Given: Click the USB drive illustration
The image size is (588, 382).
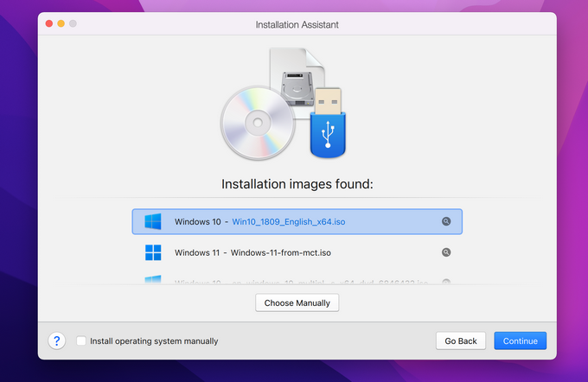Looking at the screenshot, I should tap(328, 123).
